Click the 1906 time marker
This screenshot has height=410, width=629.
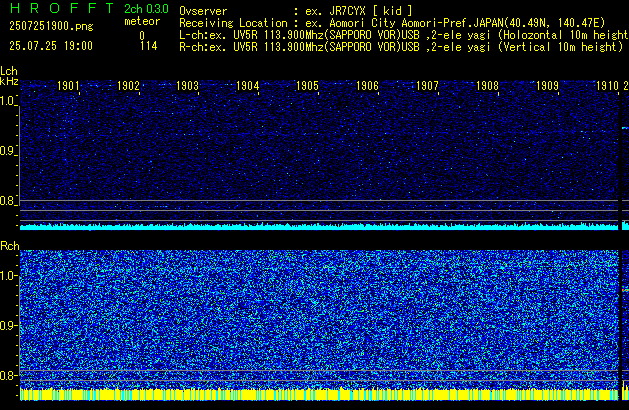click(x=367, y=86)
